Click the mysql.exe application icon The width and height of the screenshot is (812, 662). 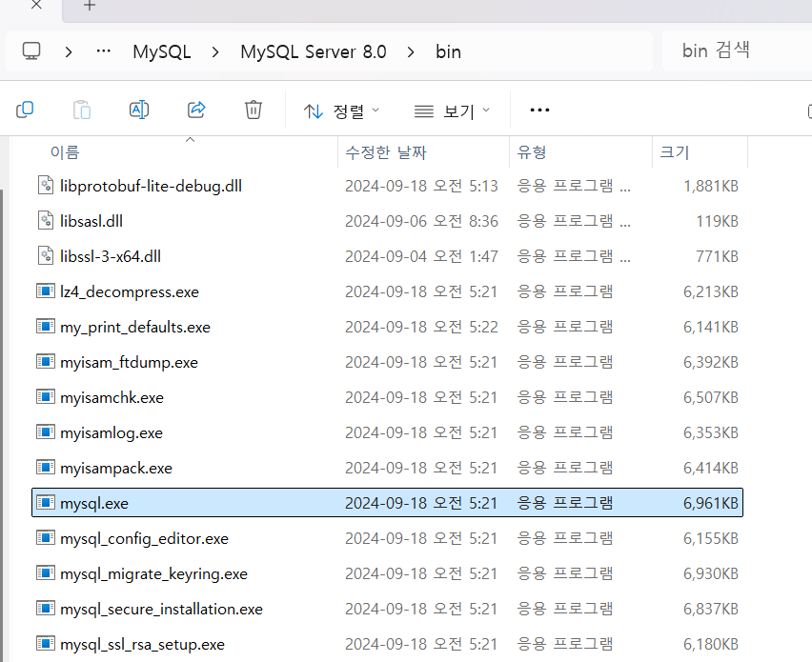point(46,502)
